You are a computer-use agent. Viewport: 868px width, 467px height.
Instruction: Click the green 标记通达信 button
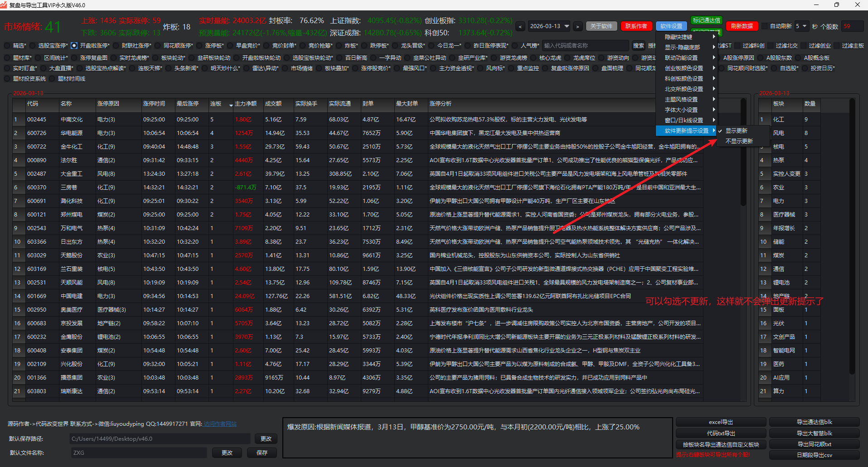point(706,20)
